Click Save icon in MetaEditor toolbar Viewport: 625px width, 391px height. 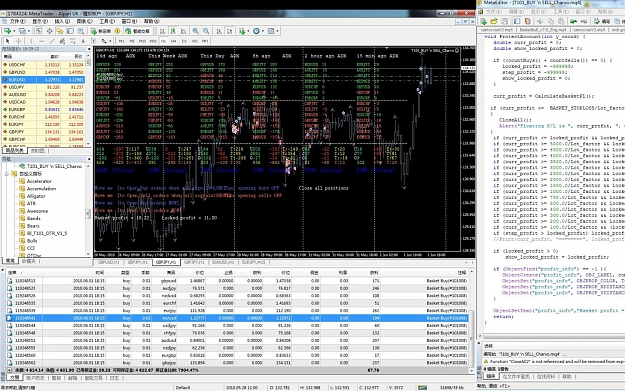coord(504,21)
